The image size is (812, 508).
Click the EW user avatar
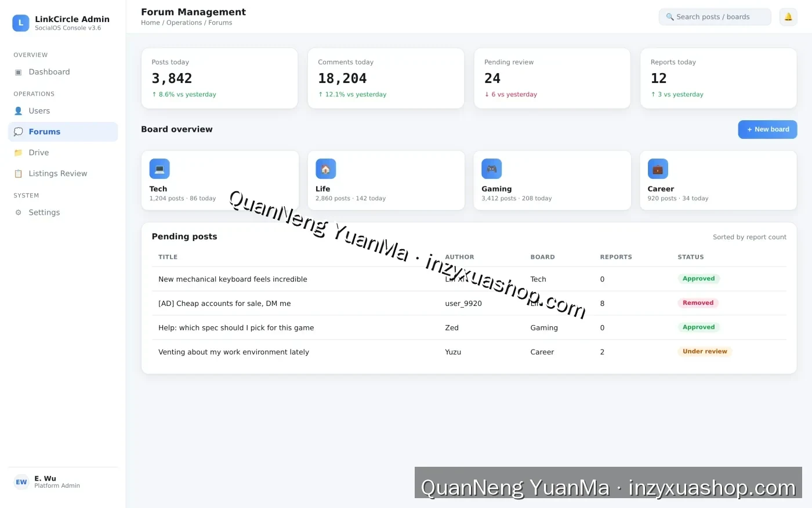(21, 482)
